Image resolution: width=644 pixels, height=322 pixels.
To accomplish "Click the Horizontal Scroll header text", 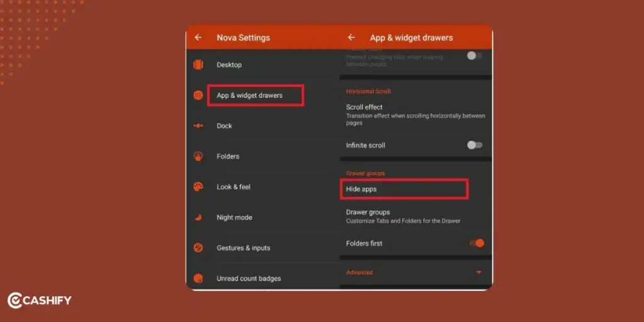I will click(369, 91).
